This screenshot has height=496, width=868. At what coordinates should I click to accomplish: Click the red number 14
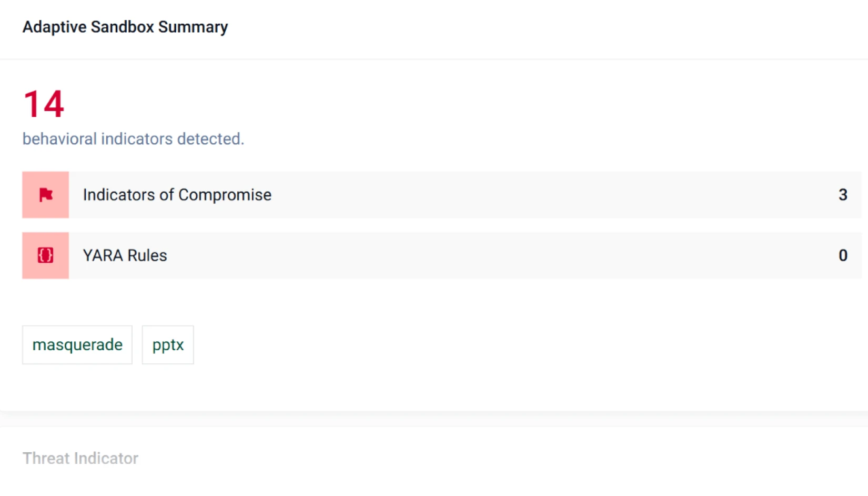pyautogui.click(x=44, y=104)
